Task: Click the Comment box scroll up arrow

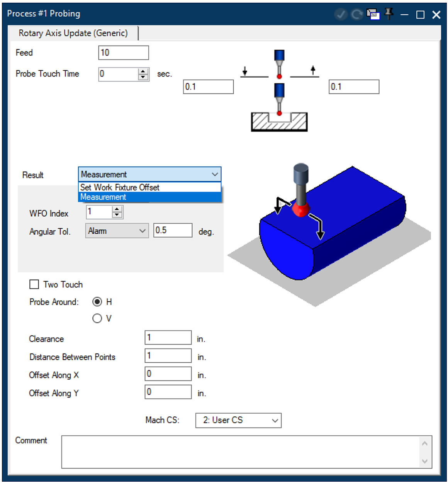Action: click(425, 443)
